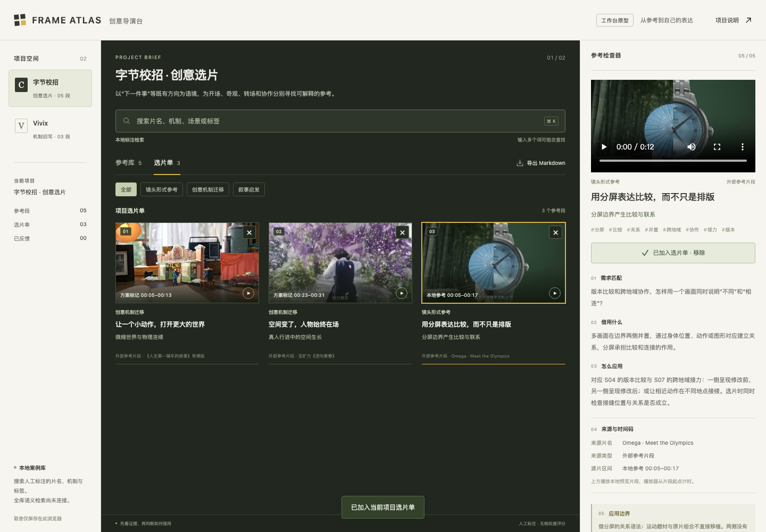Select the 镜头形式参考 filter chip
766x532 pixels.
click(162, 189)
